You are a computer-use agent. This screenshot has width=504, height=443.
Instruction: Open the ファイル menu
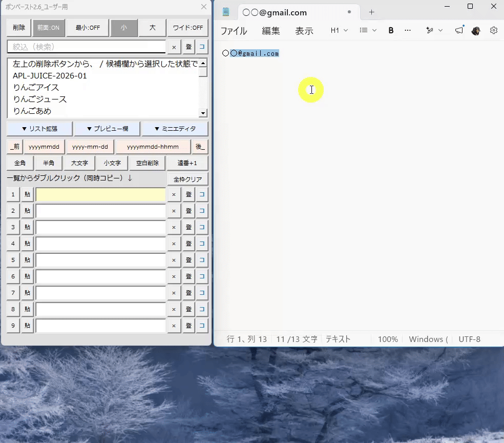pyautogui.click(x=234, y=31)
